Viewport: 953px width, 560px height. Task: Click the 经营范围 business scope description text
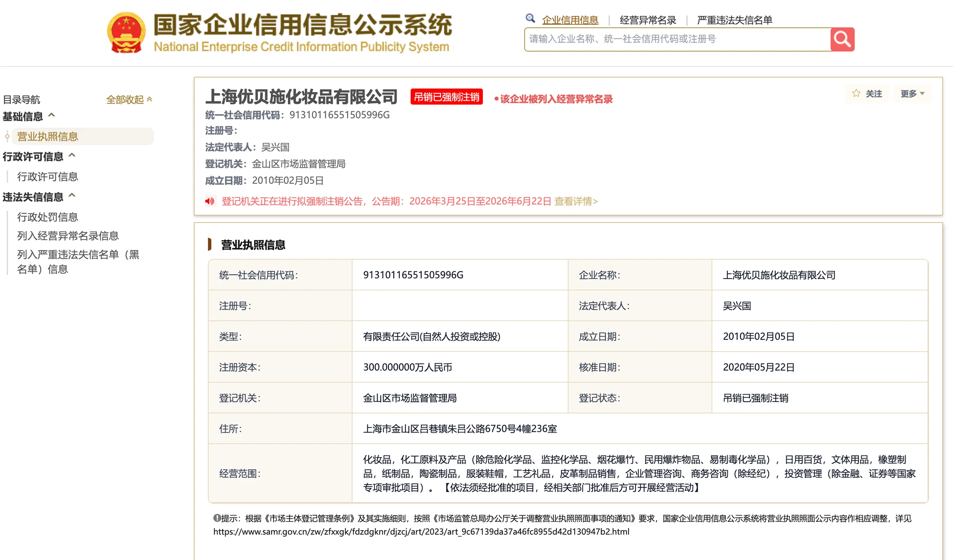point(639,473)
